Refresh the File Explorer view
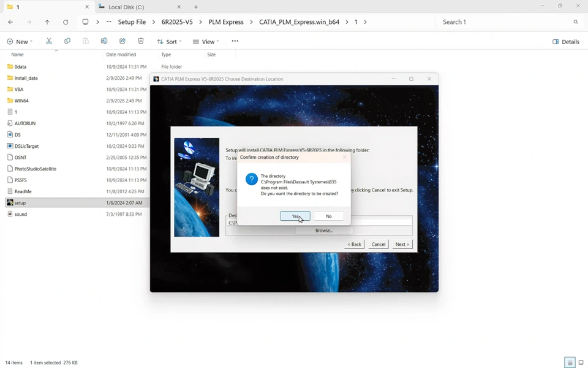Viewport: 588px width, 368px height. click(x=66, y=22)
